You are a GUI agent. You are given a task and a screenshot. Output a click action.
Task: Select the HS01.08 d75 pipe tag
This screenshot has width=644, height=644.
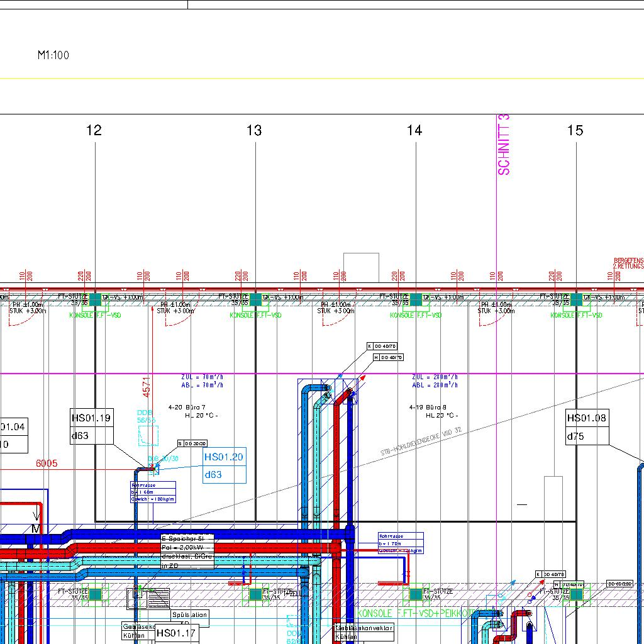point(587,426)
